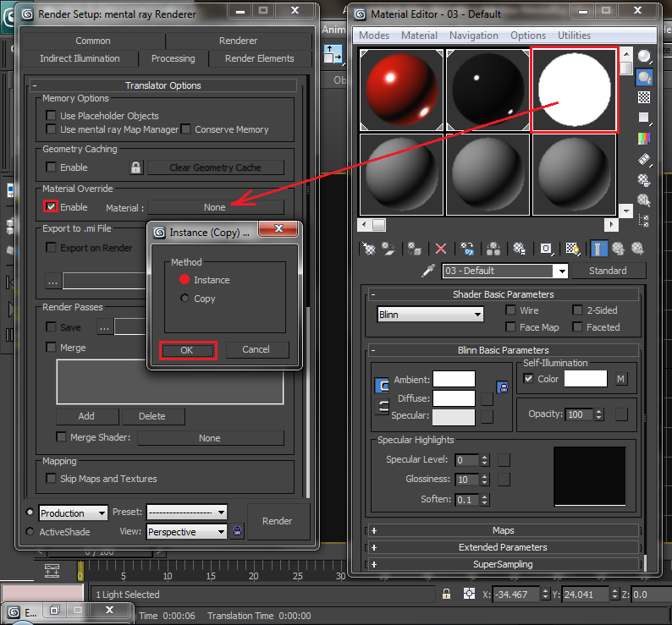672x625 pixels.
Task: Click the Selection Lock icon in status bar
Action: [447, 594]
